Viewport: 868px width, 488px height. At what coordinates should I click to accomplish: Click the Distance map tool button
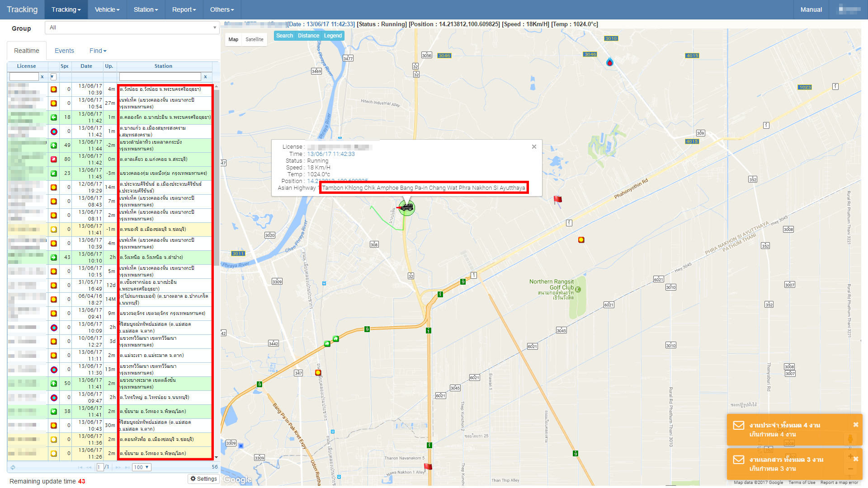[308, 36]
